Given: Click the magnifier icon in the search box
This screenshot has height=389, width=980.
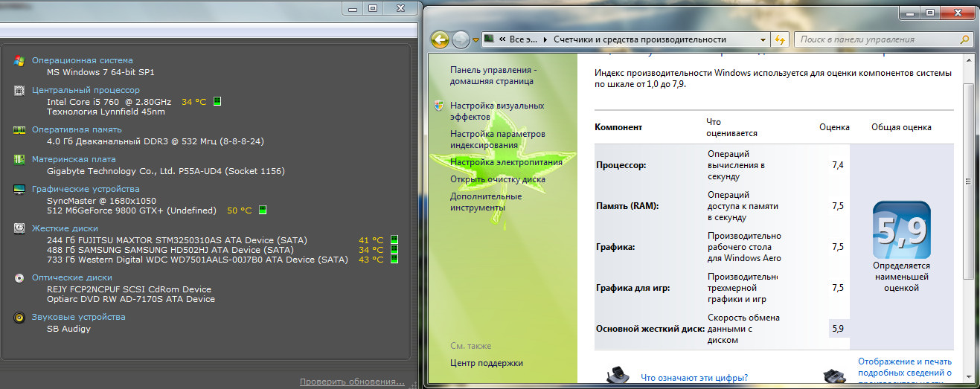Looking at the screenshot, I should [x=964, y=39].
